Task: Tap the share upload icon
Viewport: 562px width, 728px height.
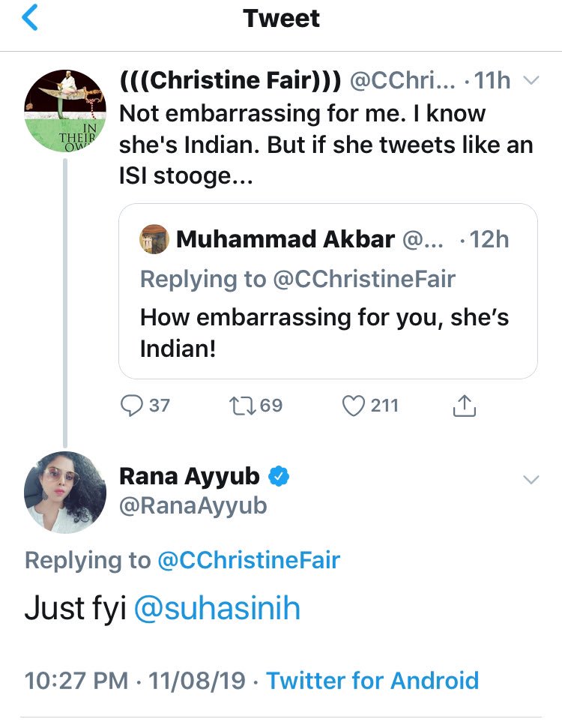Action: point(465,406)
